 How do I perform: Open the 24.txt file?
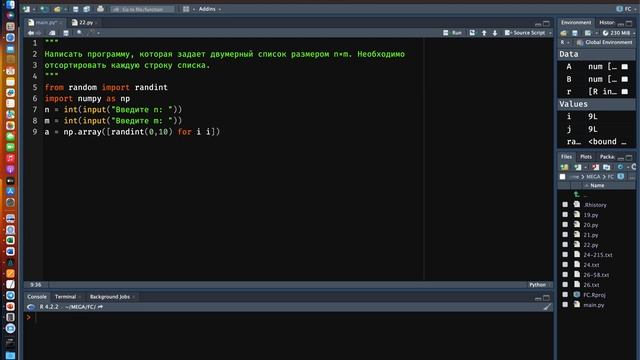591,265
